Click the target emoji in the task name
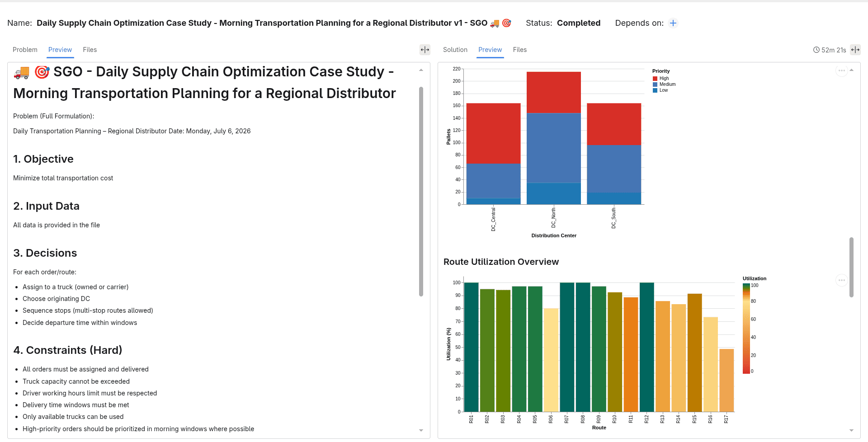868x442 pixels. click(x=507, y=23)
